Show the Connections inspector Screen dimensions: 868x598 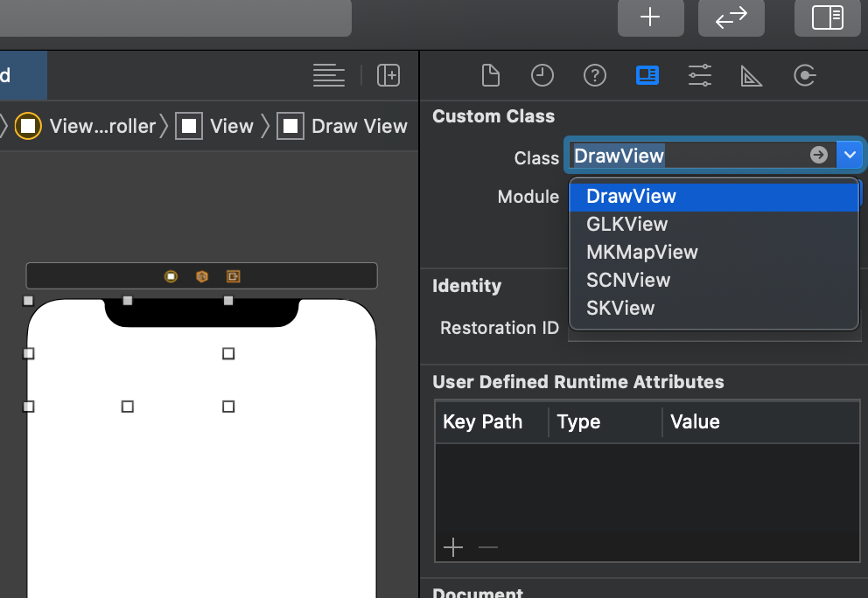pos(804,75)
